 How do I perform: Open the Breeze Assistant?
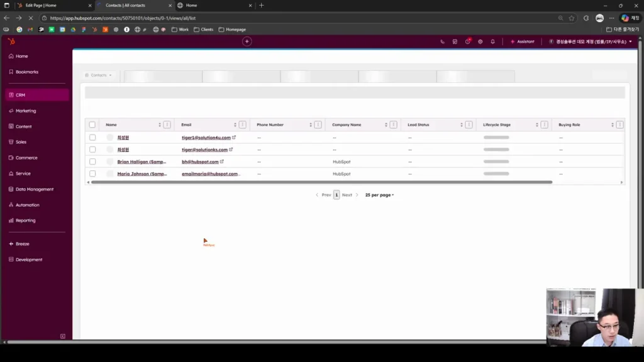coord(523,41)
